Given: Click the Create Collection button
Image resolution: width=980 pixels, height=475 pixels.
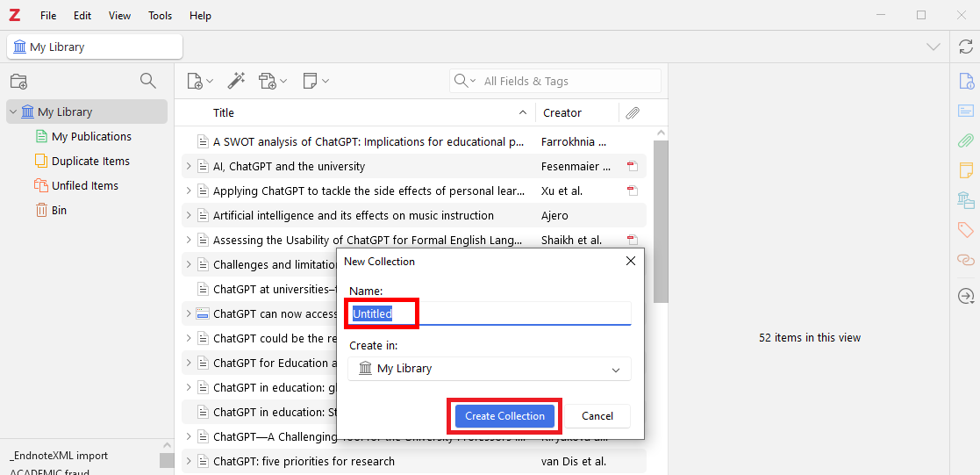Looking at the screenshot, I should [504, 416].
